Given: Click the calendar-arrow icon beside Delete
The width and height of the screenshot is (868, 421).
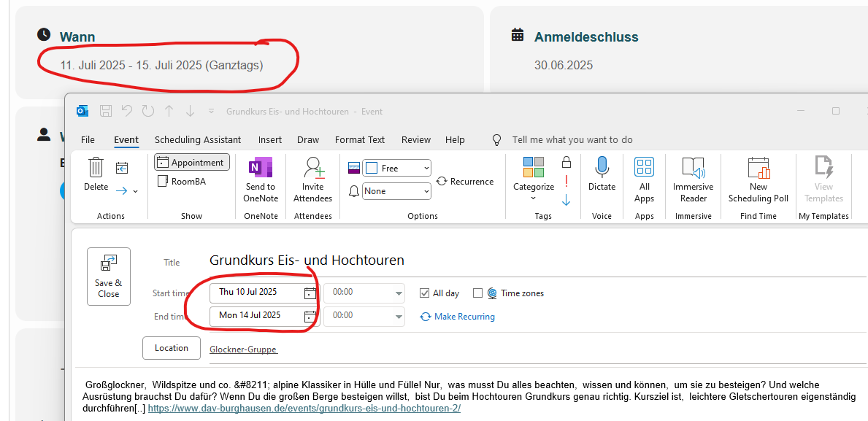Looking at the screenshot, I should [x=122, y=168].
